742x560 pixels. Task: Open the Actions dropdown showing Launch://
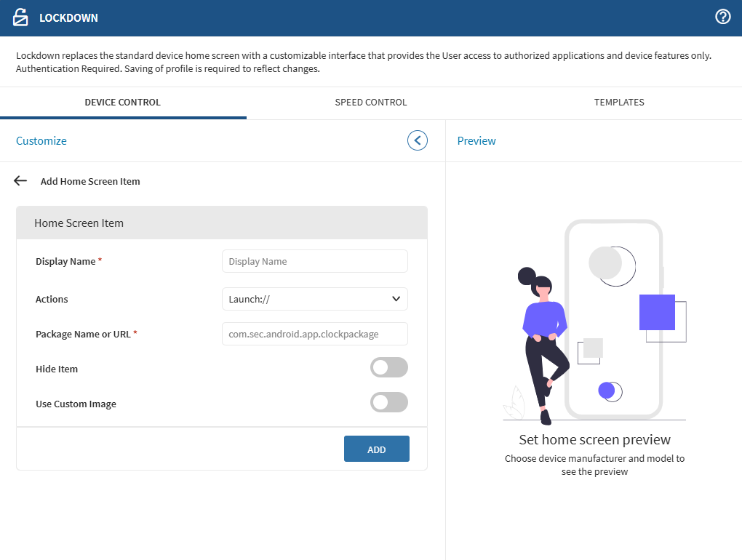pos(314,299)
